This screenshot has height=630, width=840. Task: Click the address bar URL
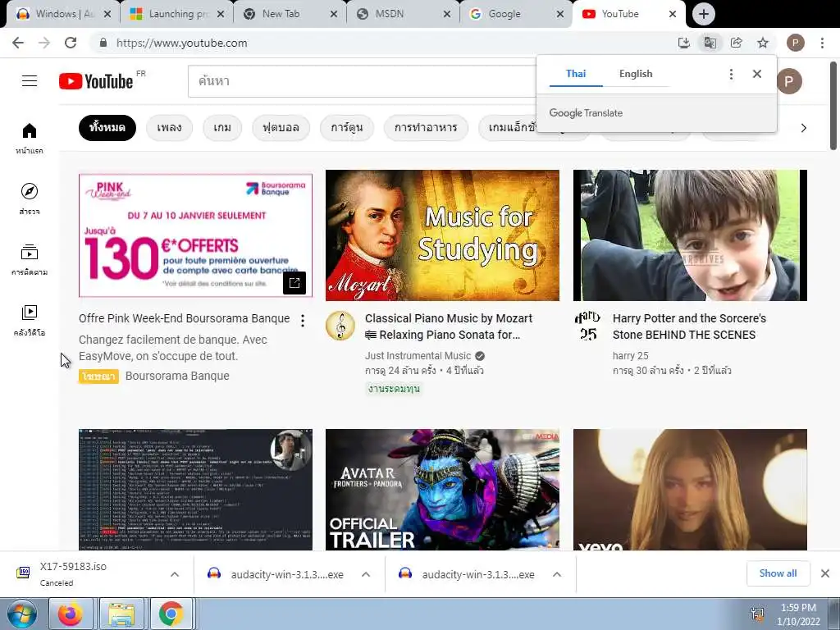coord(181,43)
